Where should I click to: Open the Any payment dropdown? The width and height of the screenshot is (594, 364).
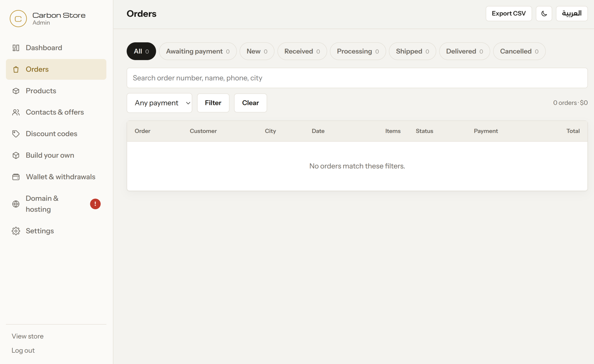pos(159,103)
